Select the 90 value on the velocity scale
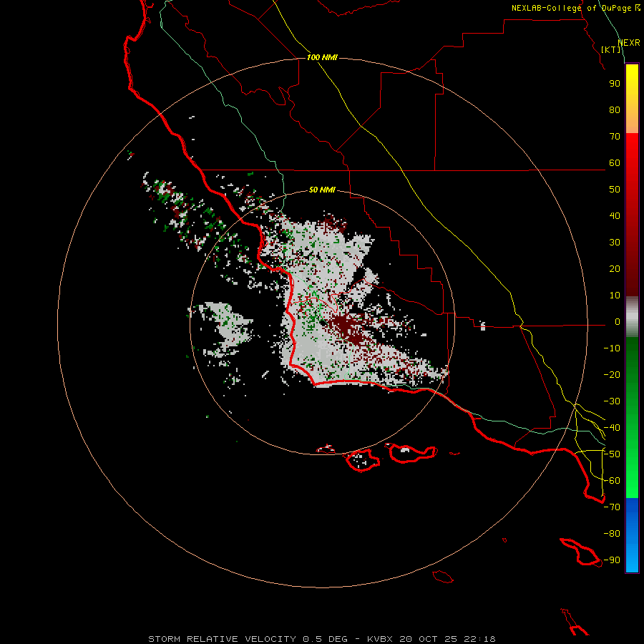The width and height of the screenshot is (644, 644). (615, 84)
